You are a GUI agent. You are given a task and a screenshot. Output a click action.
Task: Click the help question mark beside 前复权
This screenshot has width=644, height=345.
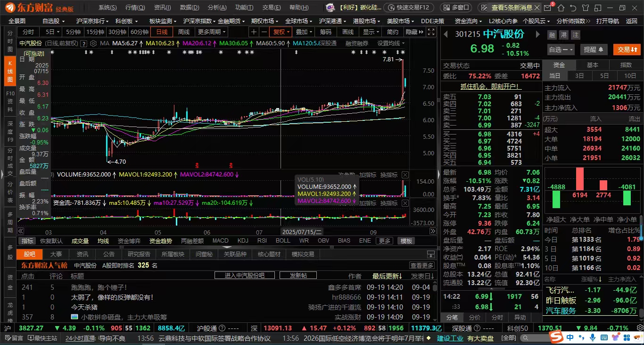click(x=83, y=43)
